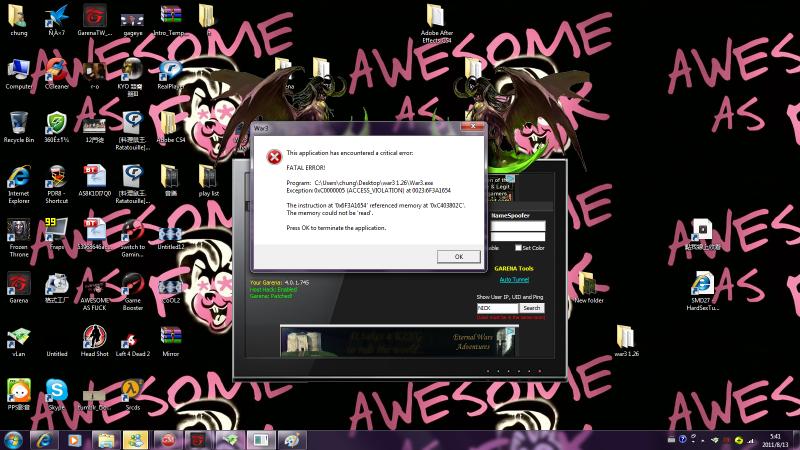
Task: Close the War3 fatal error dialog
Action: [x=473, y=126]
